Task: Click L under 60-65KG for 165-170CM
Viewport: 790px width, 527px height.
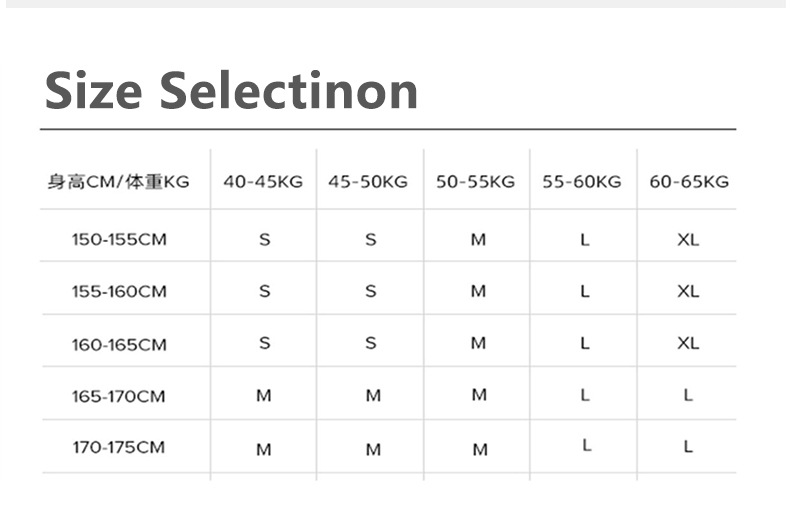Action: (688, 395)
